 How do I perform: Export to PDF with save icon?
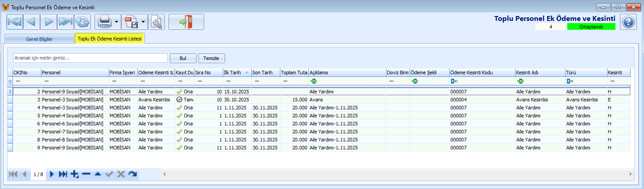[x=131, y=21]
